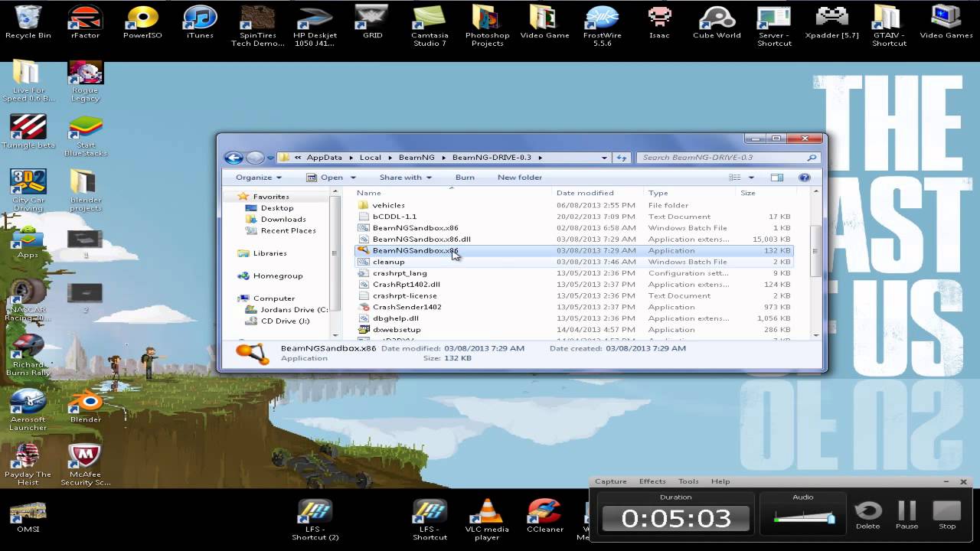
Task: Open Explorer Help question mark icon
Action: (804, 178)
